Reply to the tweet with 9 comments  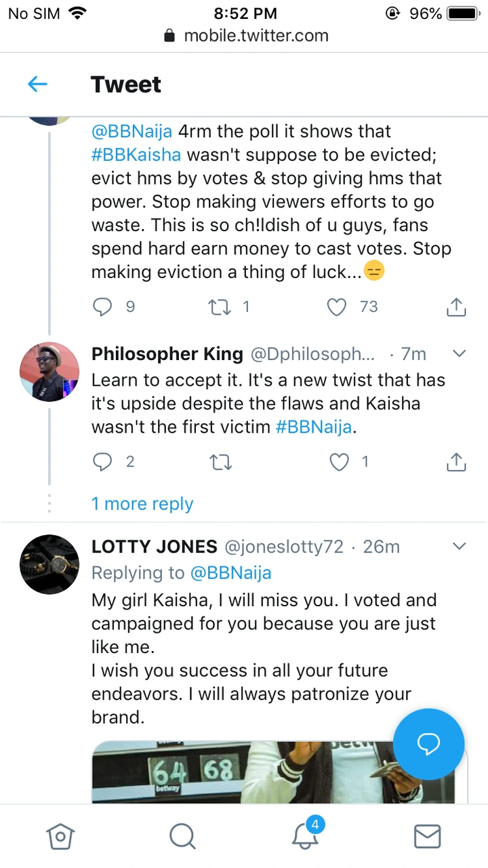coord(102,307)
